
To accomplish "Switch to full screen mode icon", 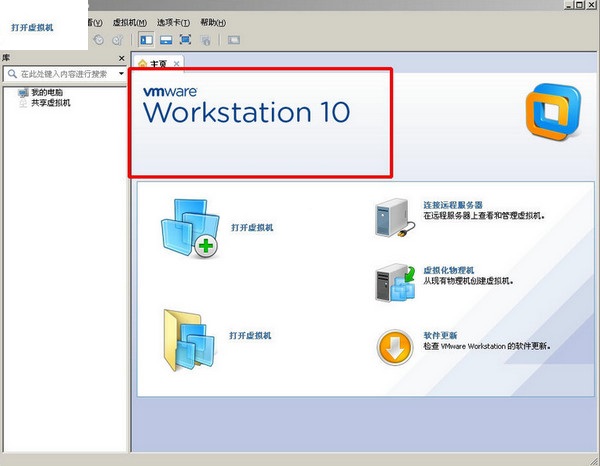I will pos(185,40).
